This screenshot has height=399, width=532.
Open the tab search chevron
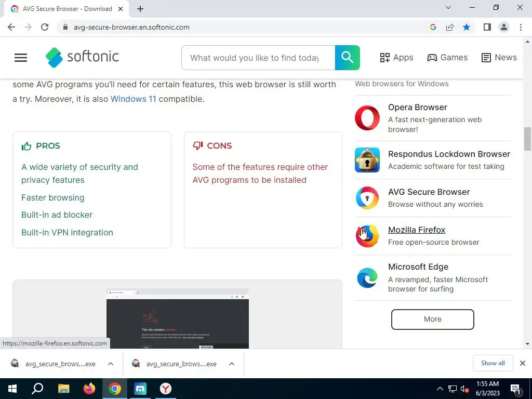(448, 7)
